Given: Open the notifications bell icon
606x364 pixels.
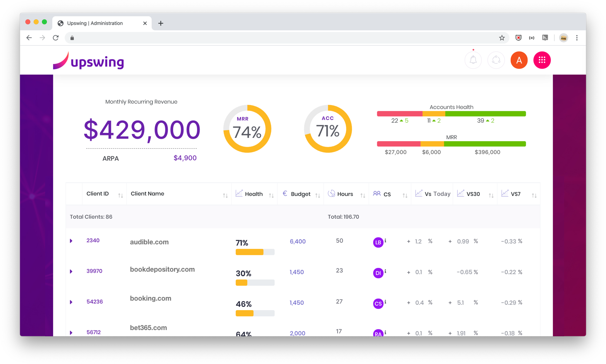Looking at the screenshot, I should 473,60.
